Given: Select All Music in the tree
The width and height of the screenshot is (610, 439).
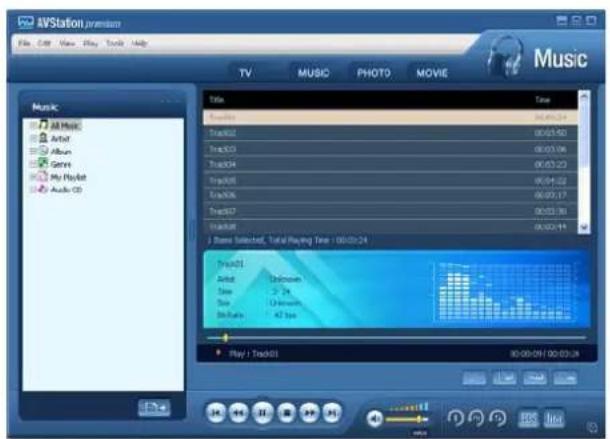Looking at the screenshot, I should (x=65, y=126).
